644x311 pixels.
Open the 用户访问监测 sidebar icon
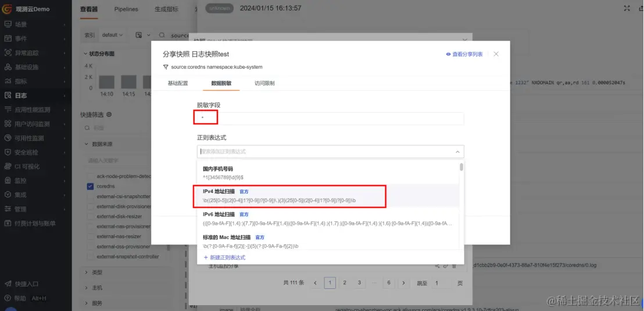click(x=8, y=124)
